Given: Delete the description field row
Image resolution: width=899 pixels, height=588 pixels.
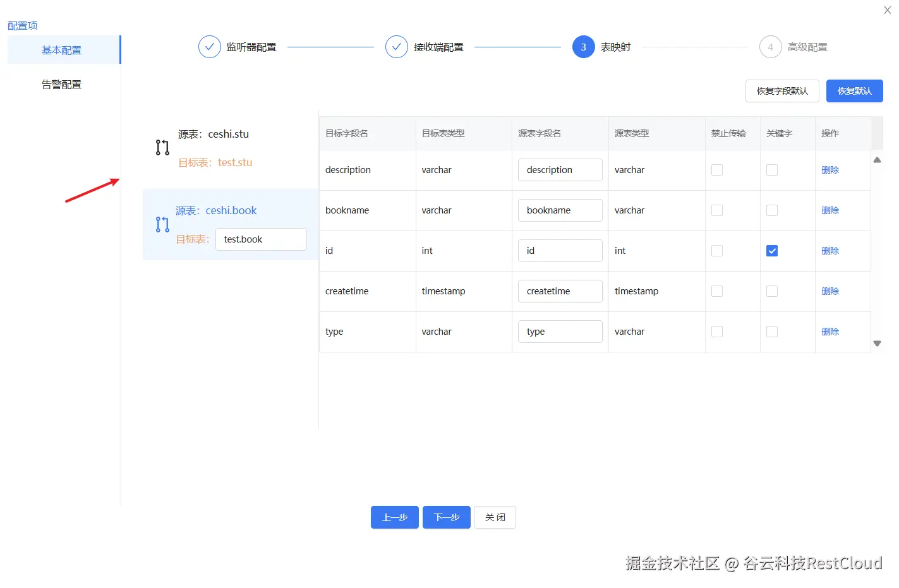Looking at the screenshot, I should pos(830,170).
